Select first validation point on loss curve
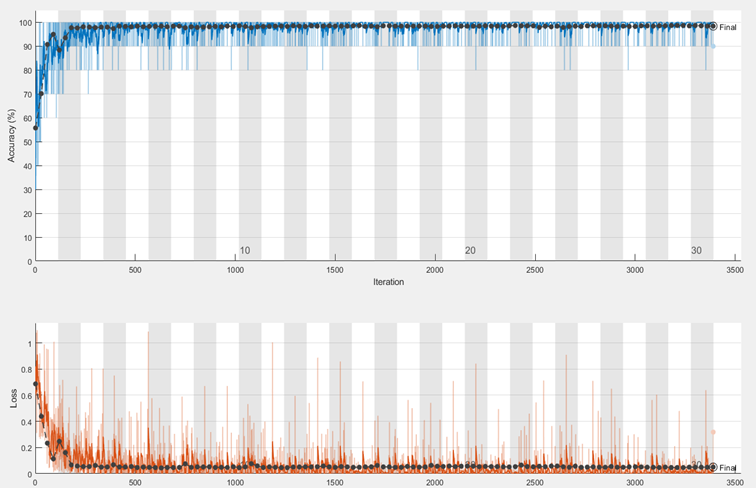The height and width of the screenshot is (488, 756). [x=36, y=383]
